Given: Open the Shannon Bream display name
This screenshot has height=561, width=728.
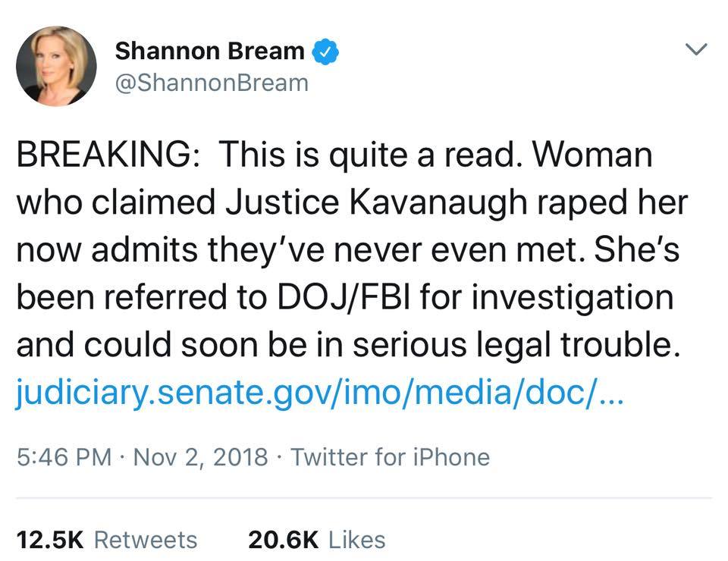Looking at the screenshot, I should pos(210,52).
